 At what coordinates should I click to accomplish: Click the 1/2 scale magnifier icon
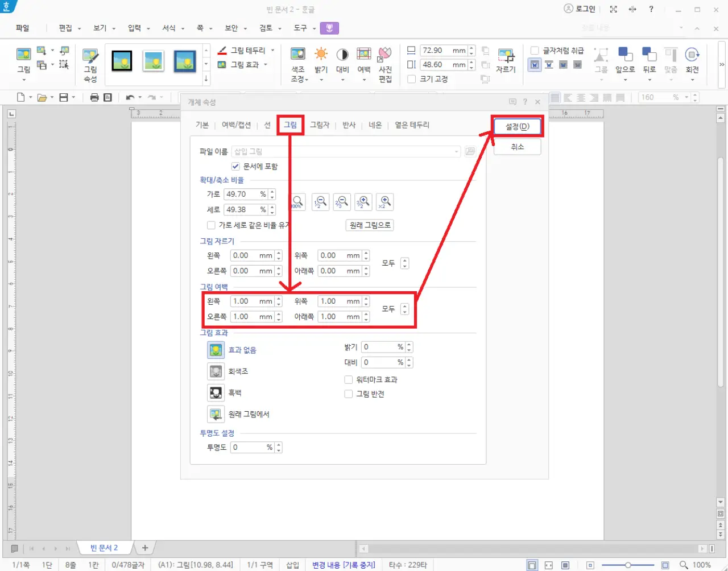(x=320, y=202)
